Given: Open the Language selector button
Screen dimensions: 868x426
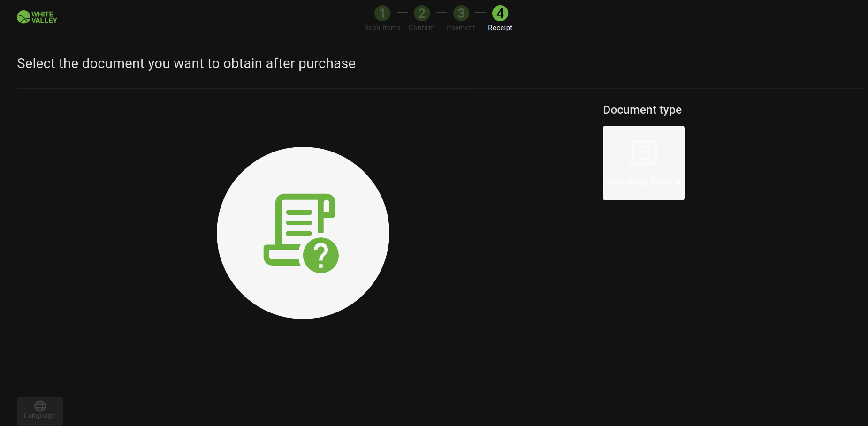Looking at the screenshot, I should 40,411.
